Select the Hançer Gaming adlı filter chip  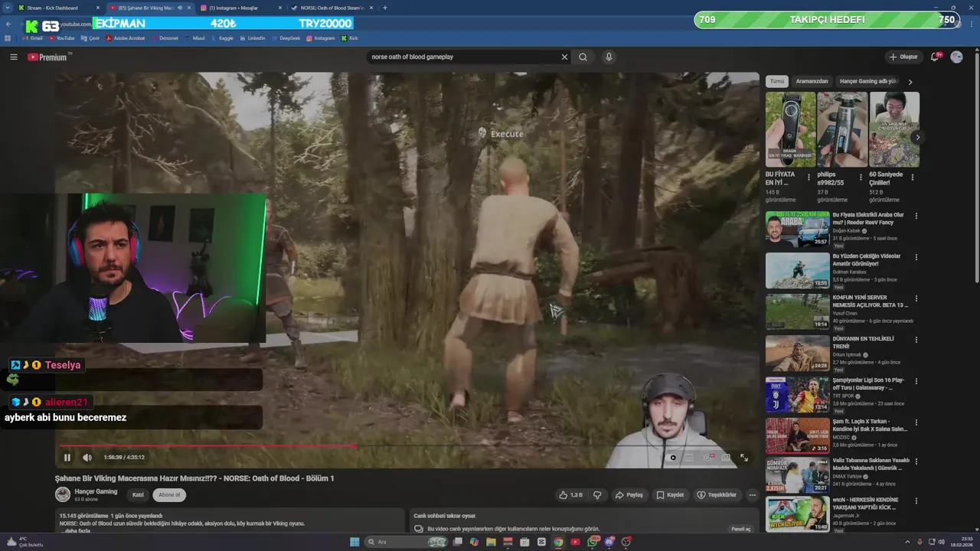pyautogui.click(x=867, y=81)
